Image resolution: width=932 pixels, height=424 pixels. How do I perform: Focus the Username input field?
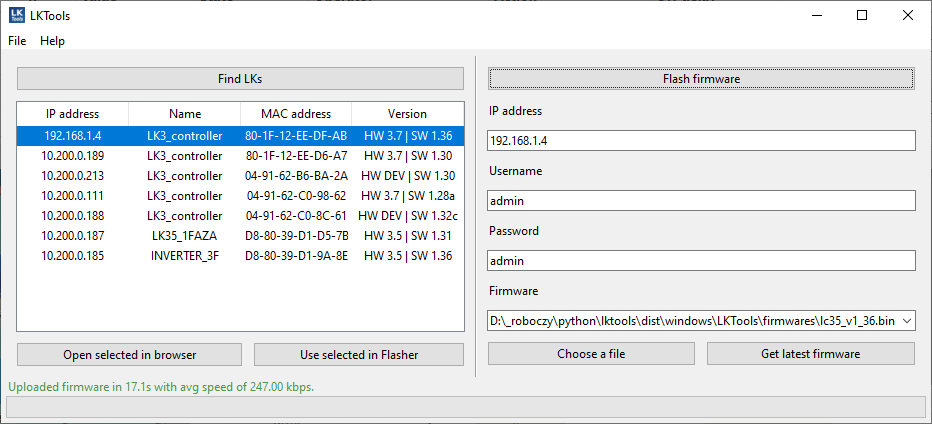pyautogui.click(x=701, y=201)
